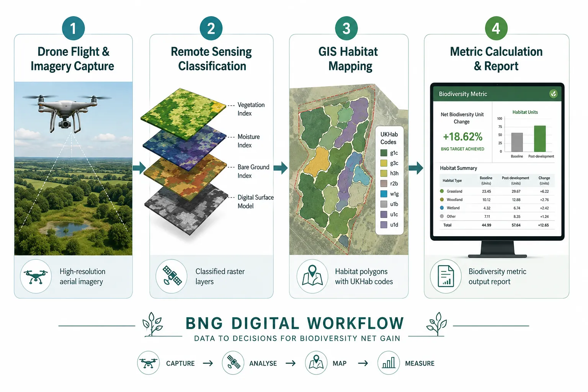Click the Woodland post-development value 12.88
The image size is (588, 392).
tap(516, 200)
